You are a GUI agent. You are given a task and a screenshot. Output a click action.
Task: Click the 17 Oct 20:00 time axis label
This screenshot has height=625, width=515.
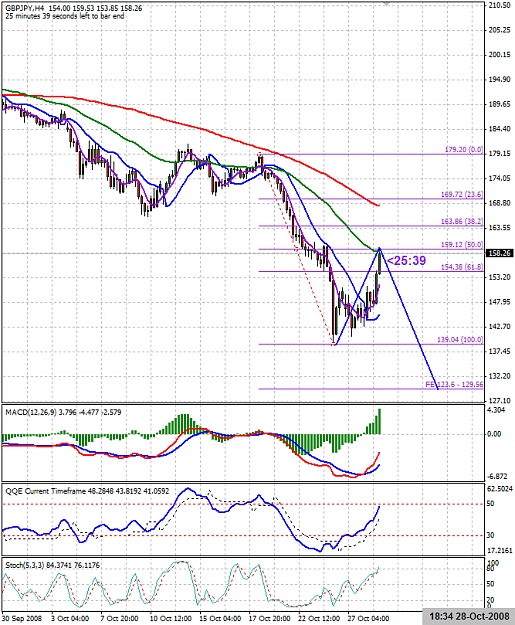[x=269, y=618]
